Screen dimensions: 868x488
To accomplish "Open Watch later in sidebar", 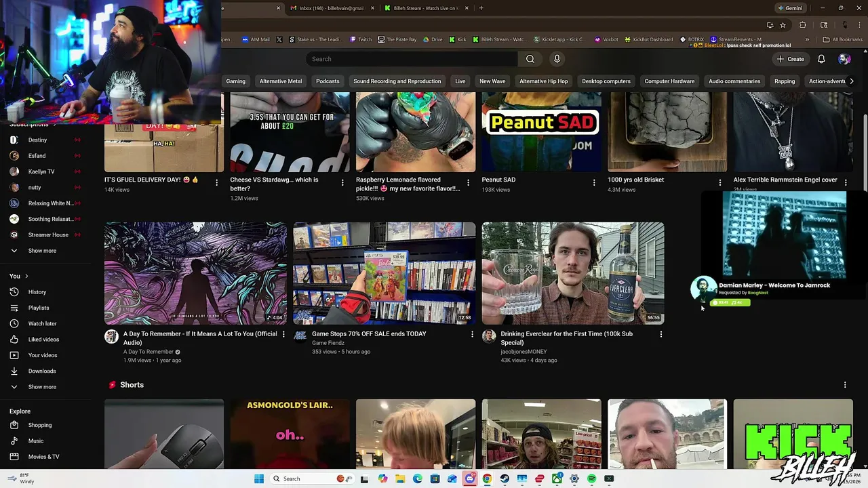I will point(45,324).
